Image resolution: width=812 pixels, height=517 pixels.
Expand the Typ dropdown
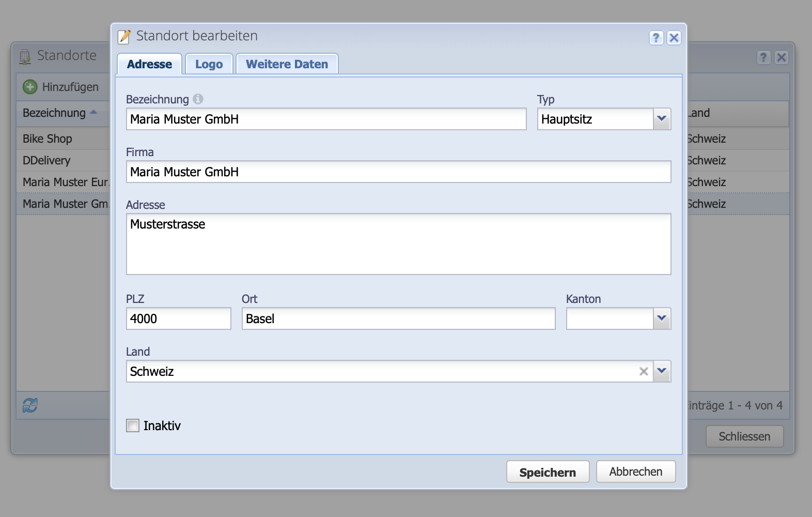pos(662,119)
